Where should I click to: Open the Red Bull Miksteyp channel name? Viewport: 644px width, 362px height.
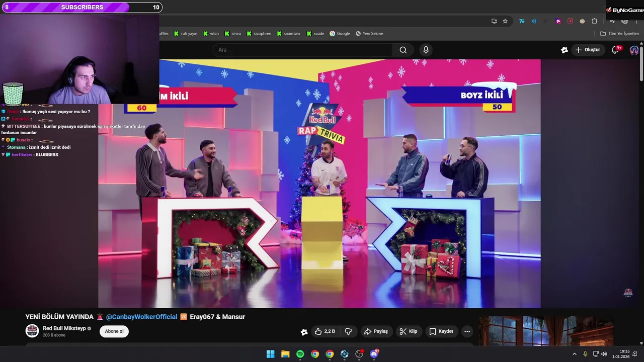(x=64, y=328)
